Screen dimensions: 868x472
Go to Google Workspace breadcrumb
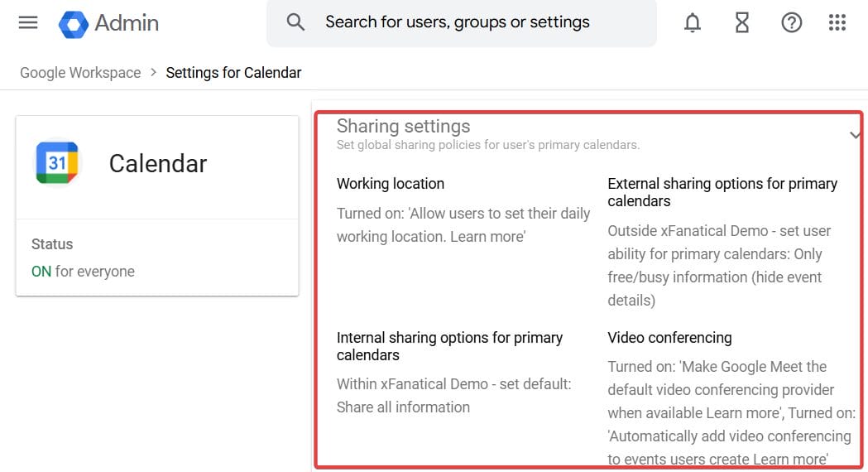(x=80, y=73)
